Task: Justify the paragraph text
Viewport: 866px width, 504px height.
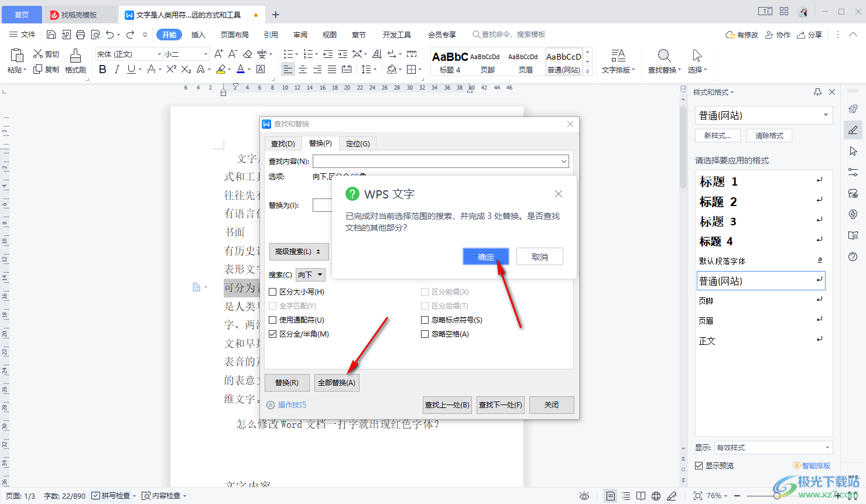Action: [x=332, y=69]
